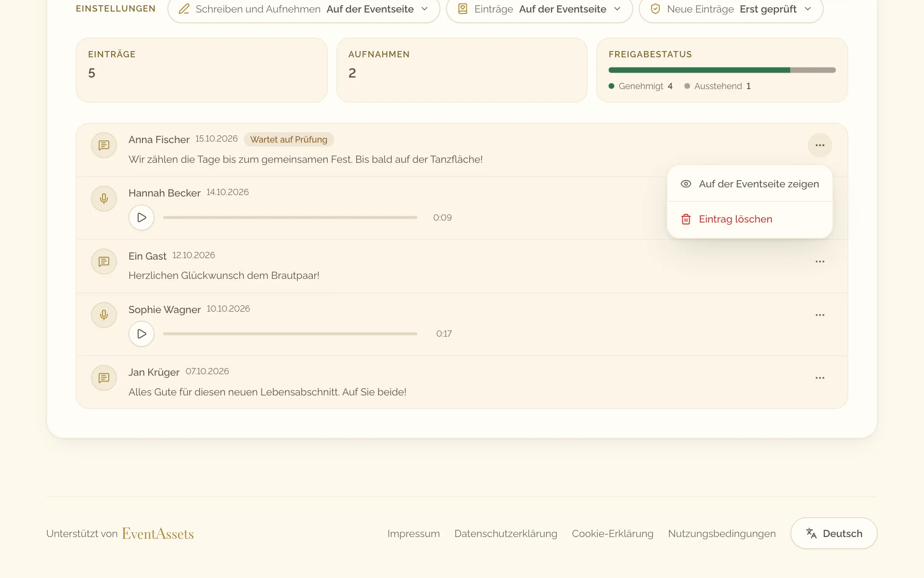This screenshot has height=578, width=924.
Task: Click the pencil icon in Schreiben und Aufnehmen
Action: (184, 9)
